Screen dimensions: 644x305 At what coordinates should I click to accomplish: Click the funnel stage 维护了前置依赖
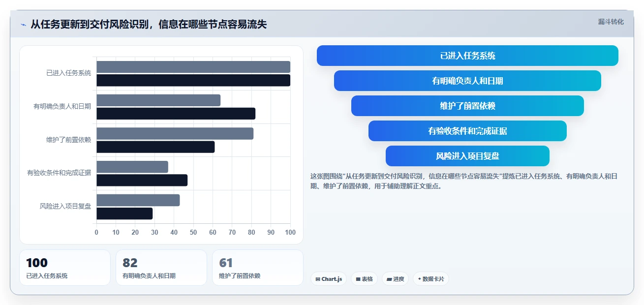tap(467, 106)
